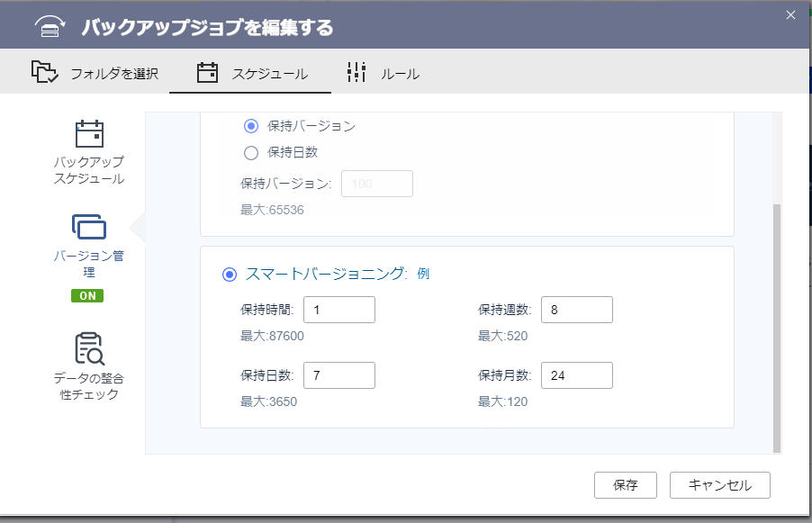Screen dimensions: 812x523
Task: Toggle the green ON version management badge
Action: point(87,295)
